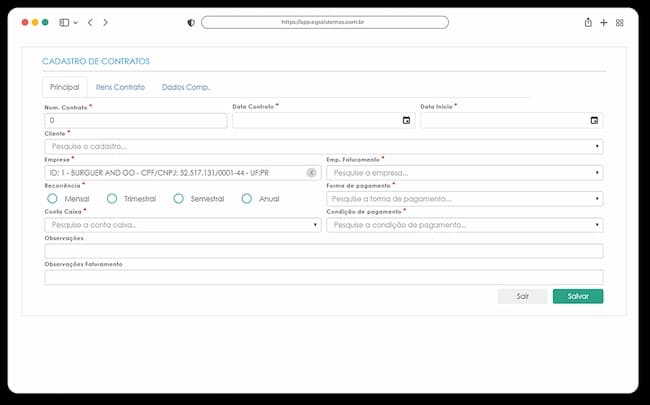Select Semestral recurrence option
This screenshot has width=650, height=405.
tap(178, 199)
